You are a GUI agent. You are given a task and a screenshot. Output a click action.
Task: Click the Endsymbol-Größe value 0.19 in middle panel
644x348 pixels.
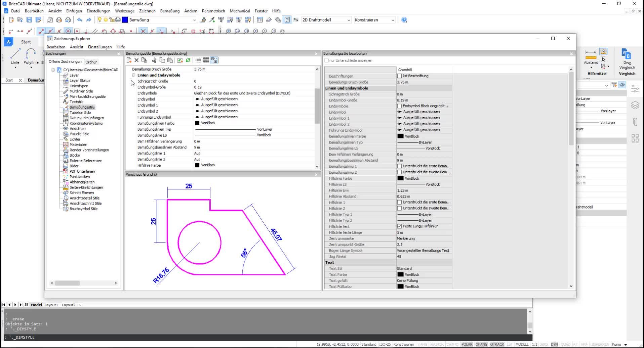[198, 87]
